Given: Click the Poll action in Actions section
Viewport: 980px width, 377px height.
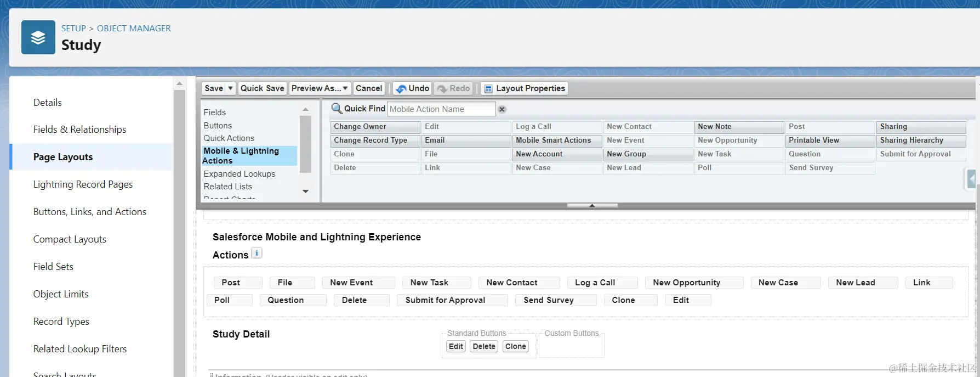Looking at the screenshot, I should (230, 300).
